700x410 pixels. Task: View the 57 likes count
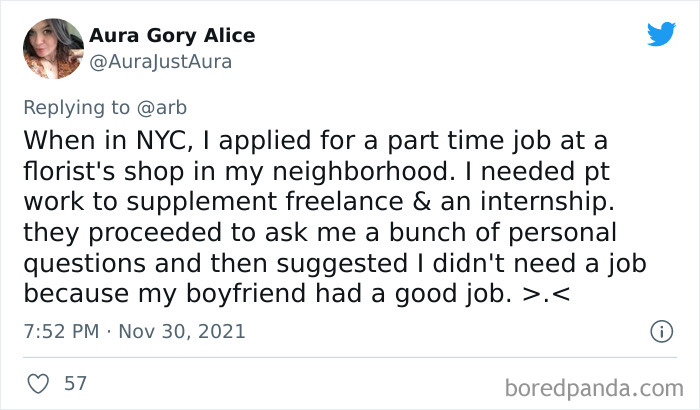(75, 384)
